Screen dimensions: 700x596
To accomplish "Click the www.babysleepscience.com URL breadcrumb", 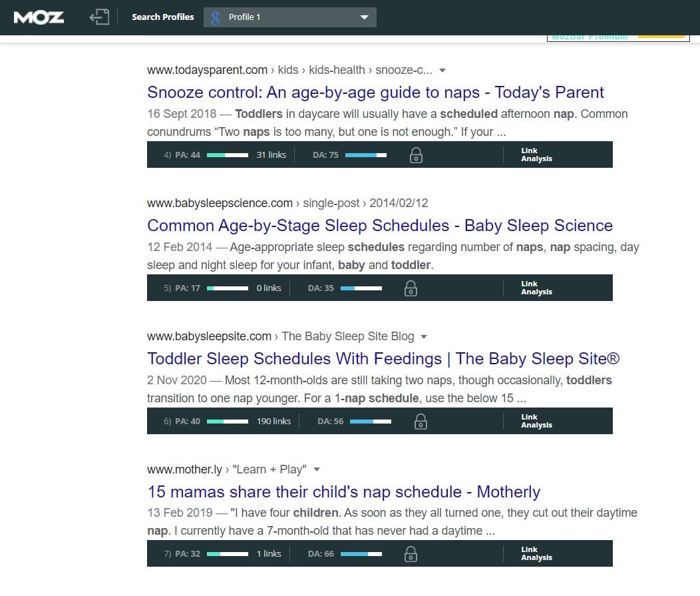I will pos(220,203).
